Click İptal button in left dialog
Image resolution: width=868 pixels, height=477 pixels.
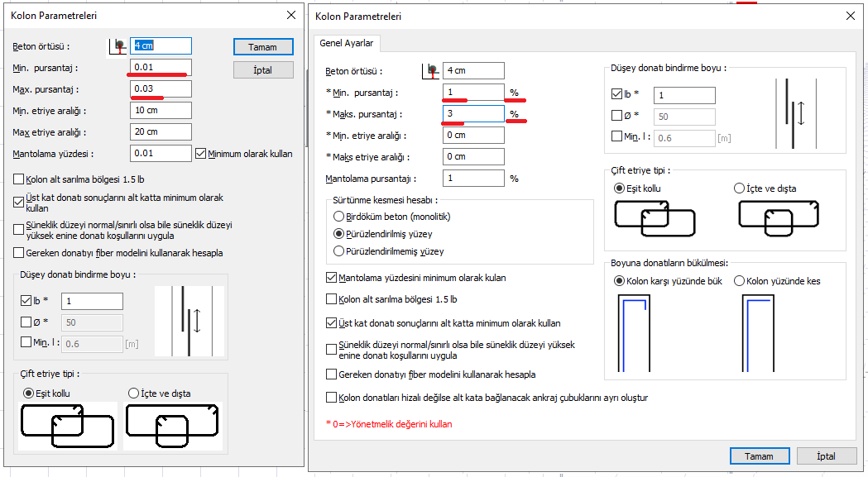tap(263, 70)
